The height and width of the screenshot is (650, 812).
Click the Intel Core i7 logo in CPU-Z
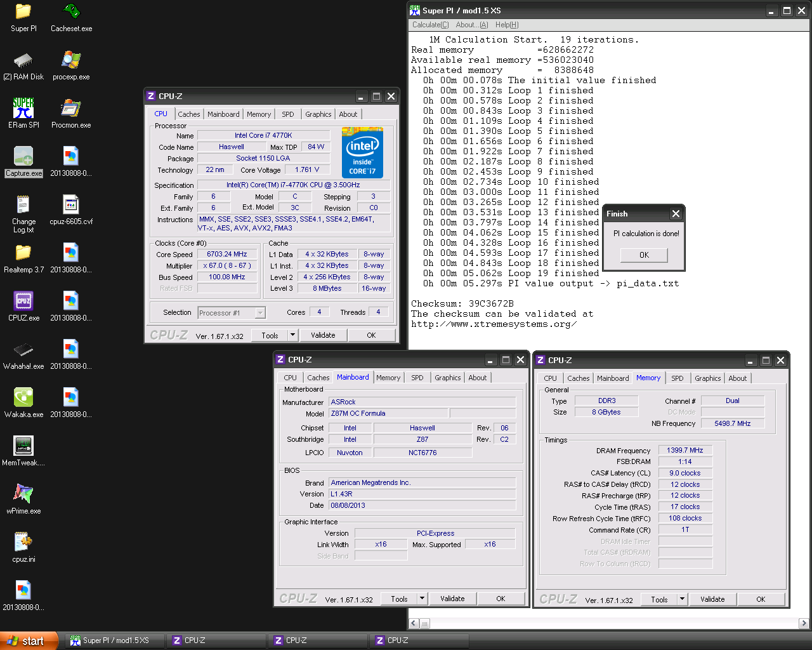(x=362, y=153)
